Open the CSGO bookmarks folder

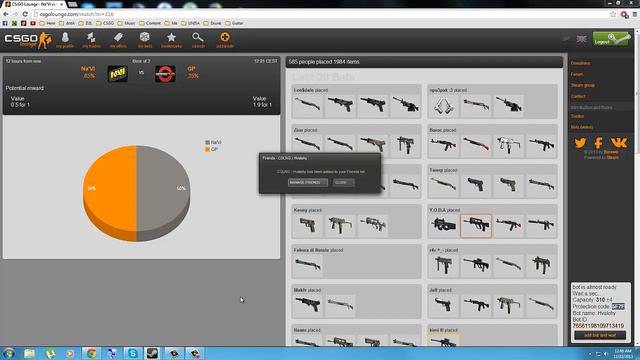[105, 23]
